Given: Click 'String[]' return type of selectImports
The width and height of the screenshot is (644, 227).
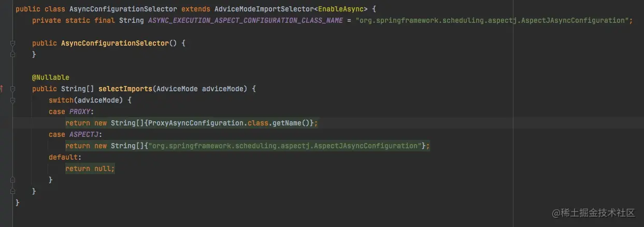Looking at the screenshot, I should (x=78, y=89).
